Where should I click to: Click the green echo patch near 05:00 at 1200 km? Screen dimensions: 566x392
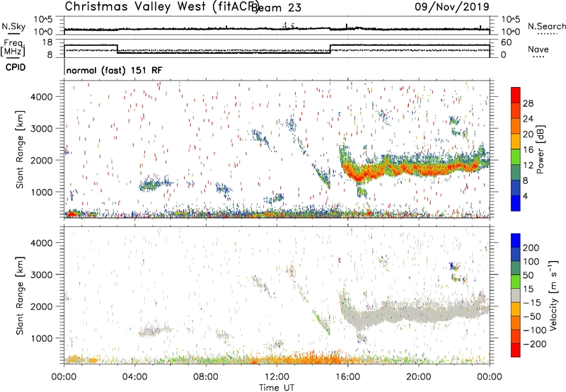coord(151,185)
